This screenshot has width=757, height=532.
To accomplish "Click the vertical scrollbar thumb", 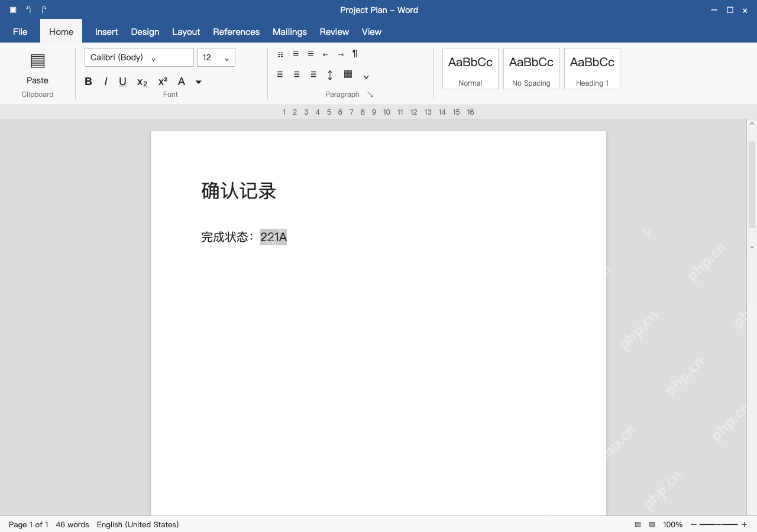I will [752, 184].
